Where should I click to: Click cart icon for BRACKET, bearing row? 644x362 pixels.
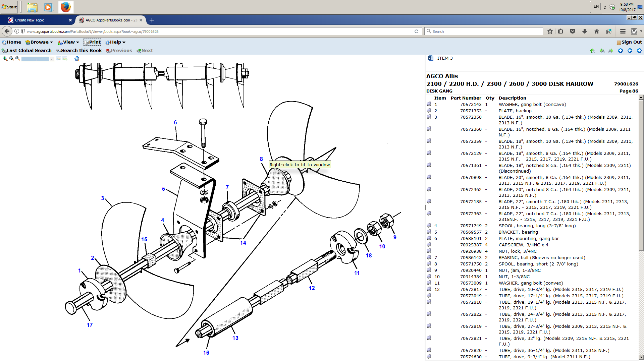tap(429, 232)
